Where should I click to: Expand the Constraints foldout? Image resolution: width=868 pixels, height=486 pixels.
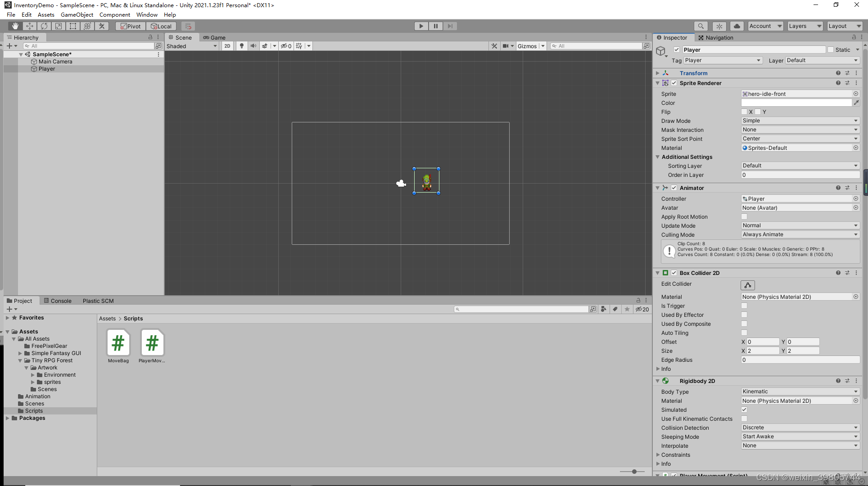click(658, 454)
